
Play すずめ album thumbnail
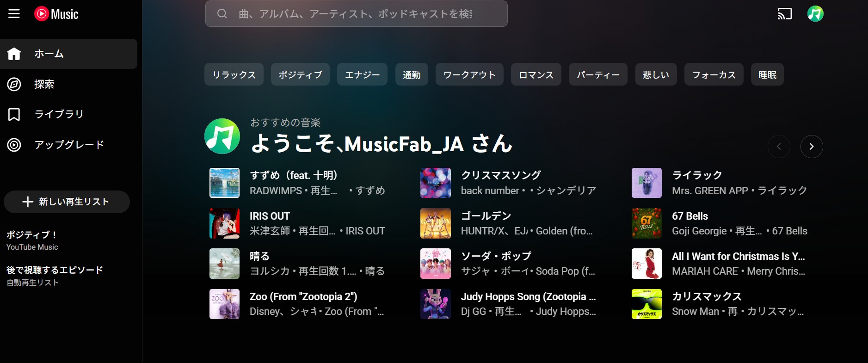coord(224,183)
